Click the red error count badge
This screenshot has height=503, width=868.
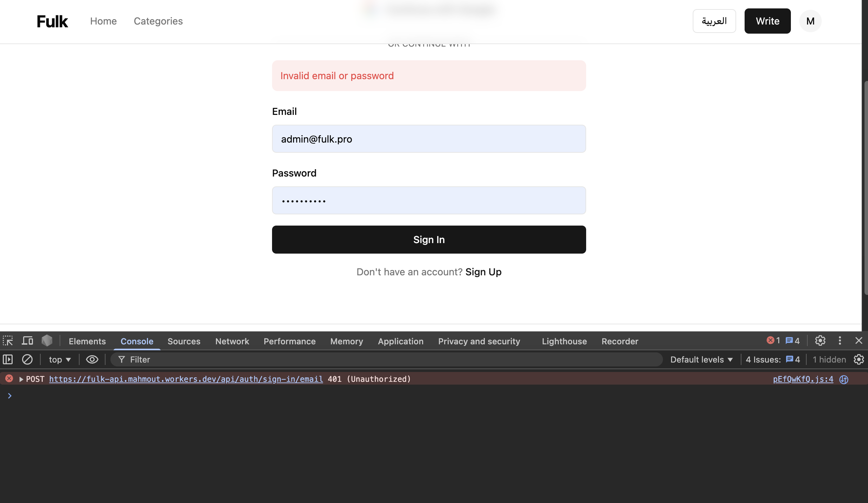(773, 341)
